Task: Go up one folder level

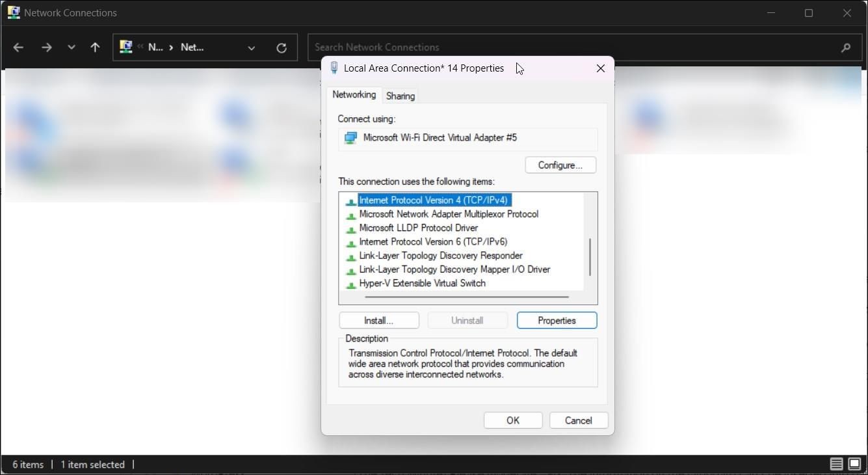Action: click(95, 47)
